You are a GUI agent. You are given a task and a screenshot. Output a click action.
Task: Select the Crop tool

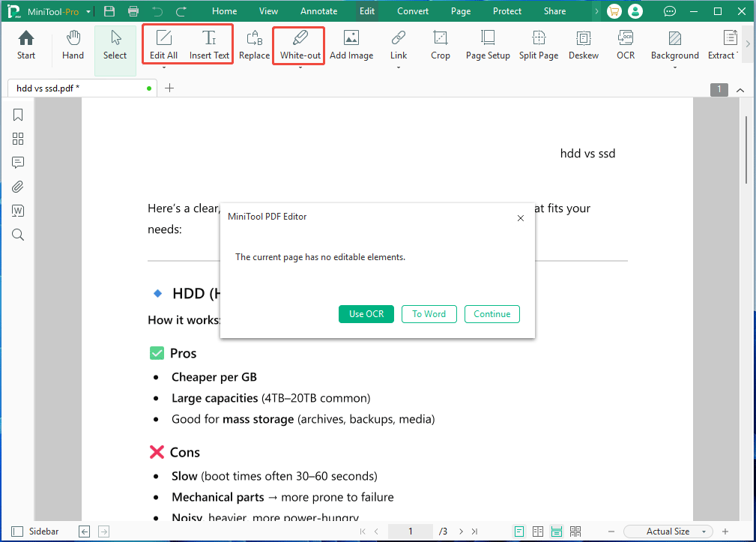pyautogui.click(x=440, y=45)
